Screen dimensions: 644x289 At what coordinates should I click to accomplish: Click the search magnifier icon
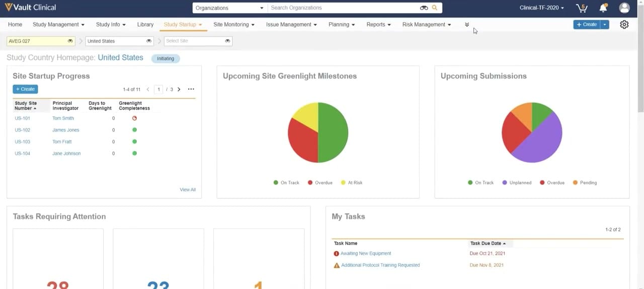coord(435,8)
